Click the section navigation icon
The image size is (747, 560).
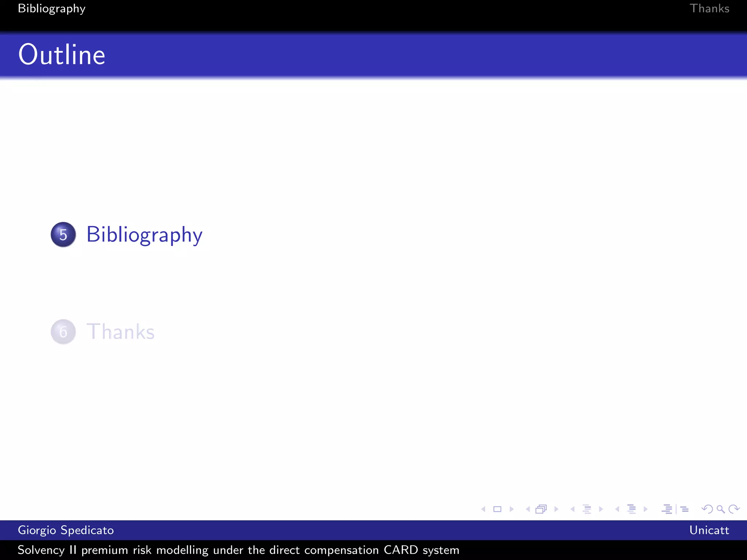(631, 509)
